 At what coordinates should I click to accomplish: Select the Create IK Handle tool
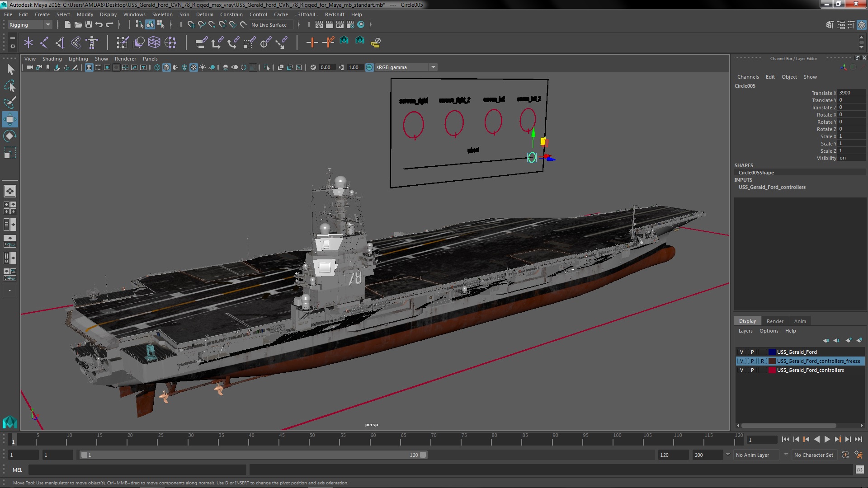point(60,42)
